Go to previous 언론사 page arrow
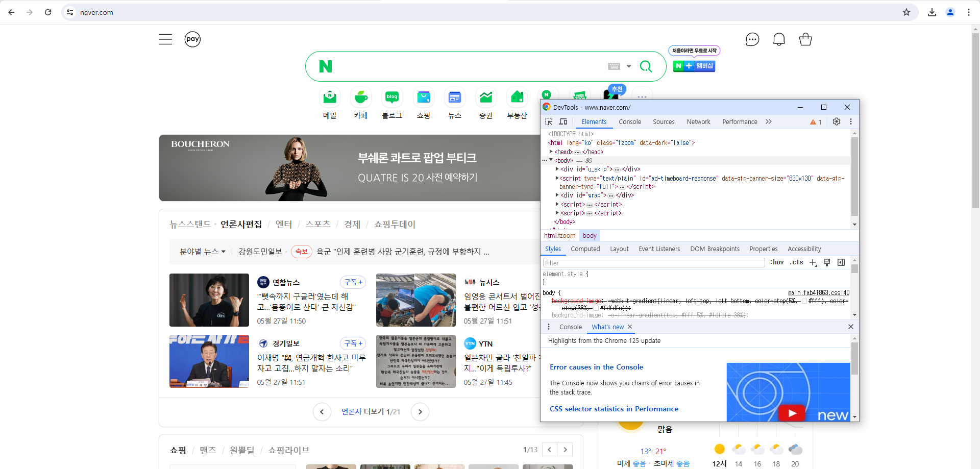This screenshot has width=980, height=469. (322, 412)
